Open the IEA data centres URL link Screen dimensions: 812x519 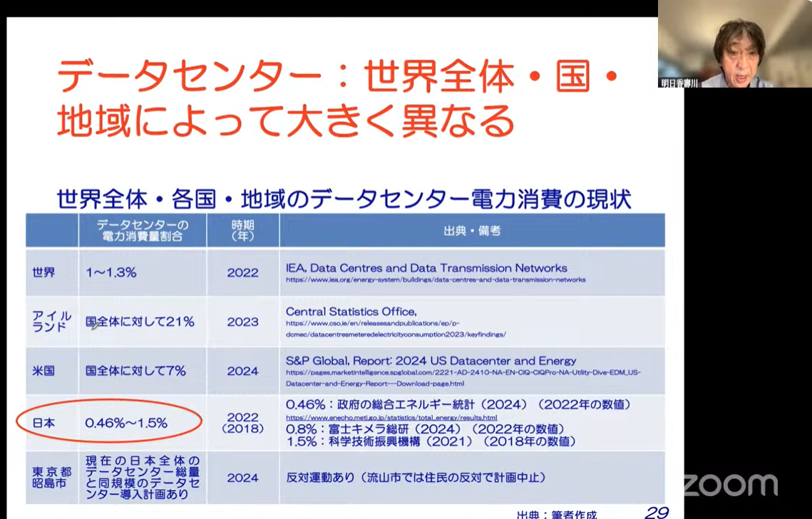(x=436, y=280)
